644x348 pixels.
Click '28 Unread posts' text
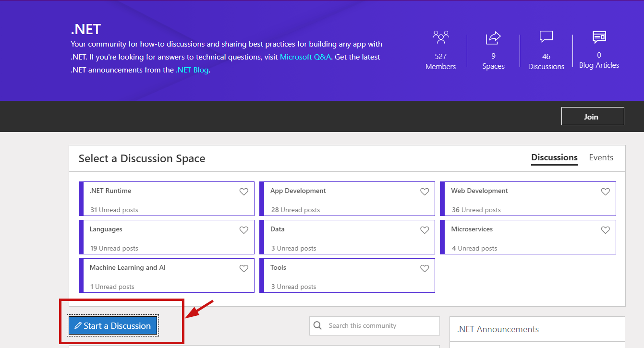[295, 210]
